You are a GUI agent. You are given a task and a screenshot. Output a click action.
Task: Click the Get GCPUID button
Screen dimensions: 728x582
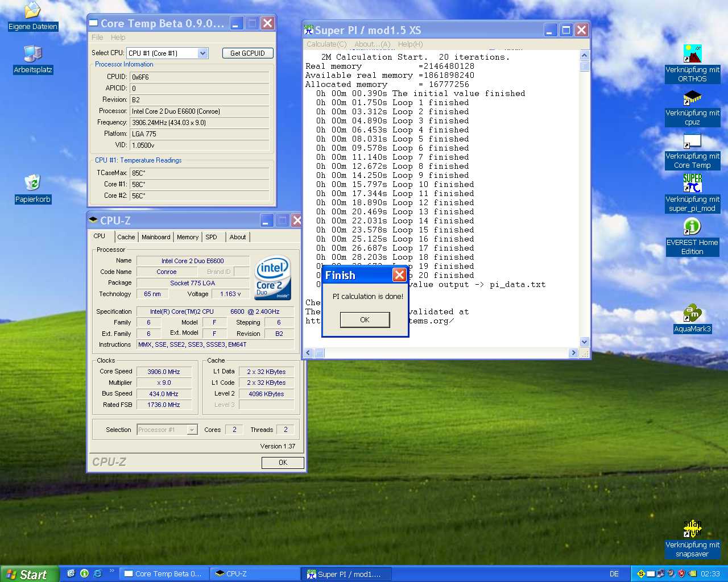click(247, 53)
